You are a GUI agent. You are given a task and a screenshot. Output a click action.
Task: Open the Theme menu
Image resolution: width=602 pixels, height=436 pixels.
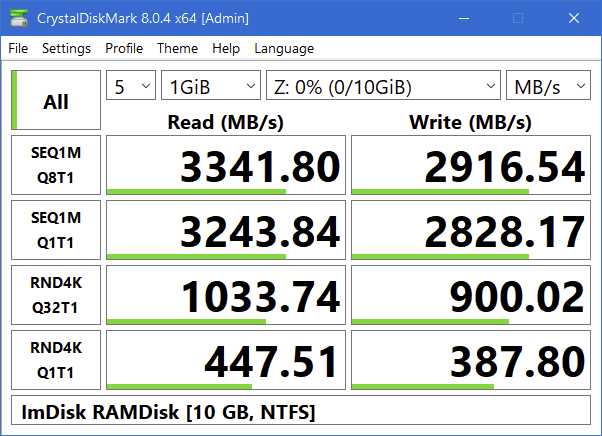pyautogui.click(x=177, y=48)
